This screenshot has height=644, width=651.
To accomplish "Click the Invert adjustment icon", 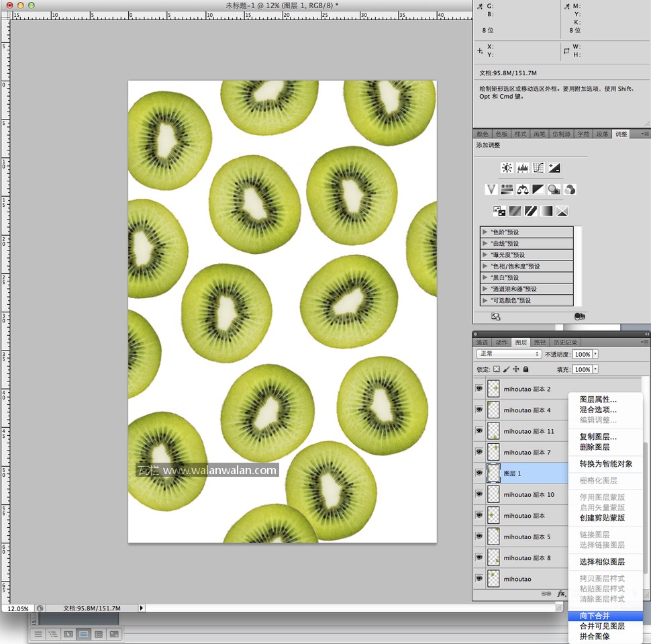I will pyautogui.click(x=499, y=212).
